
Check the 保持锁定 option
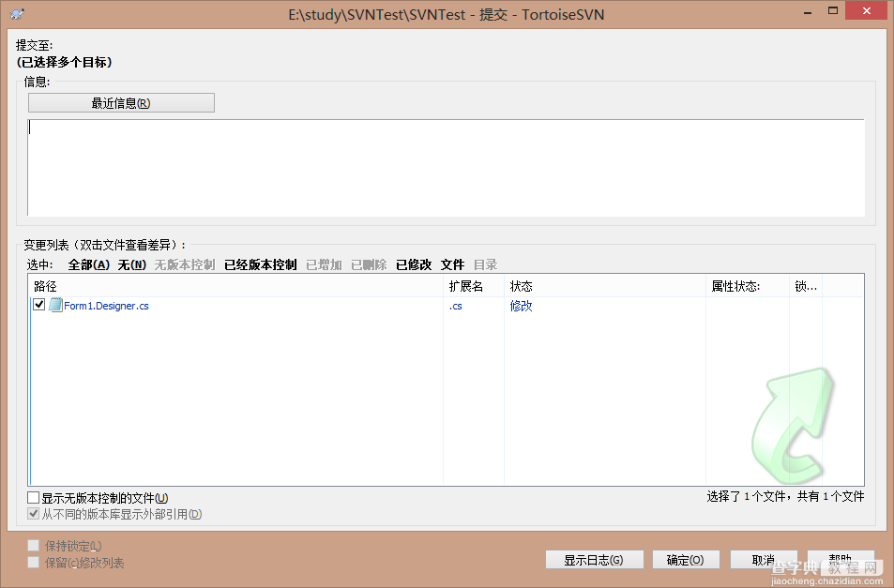point(34,546)
